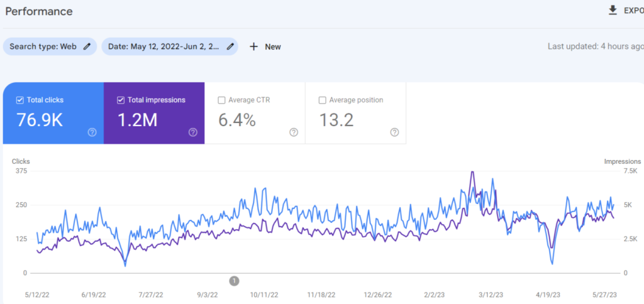Click pencil icon on Date filter
Viewport: 644px width, 304px height.
click(x=231, y=46)
